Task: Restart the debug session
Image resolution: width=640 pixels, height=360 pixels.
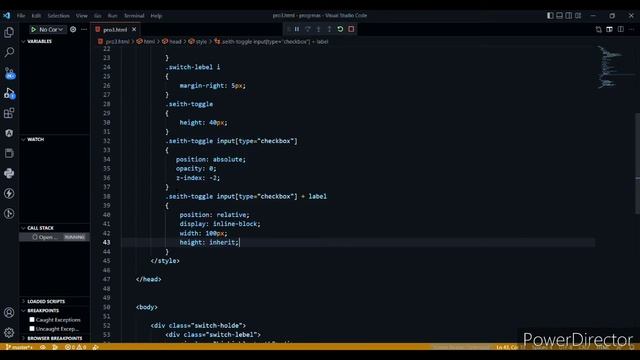Action: pyautogui.click(x=340, y=29)
